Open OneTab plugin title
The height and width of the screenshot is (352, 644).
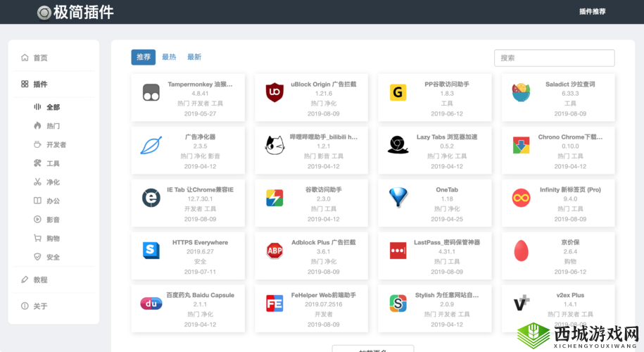pos(447,190)
